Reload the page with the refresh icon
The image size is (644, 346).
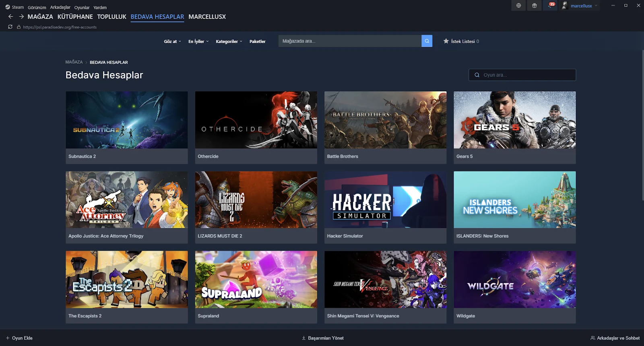click(10, 27)
